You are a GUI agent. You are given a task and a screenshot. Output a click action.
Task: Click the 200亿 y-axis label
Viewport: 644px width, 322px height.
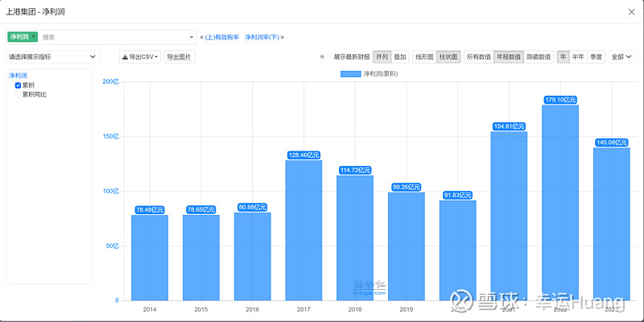click(x=110, y=81)
